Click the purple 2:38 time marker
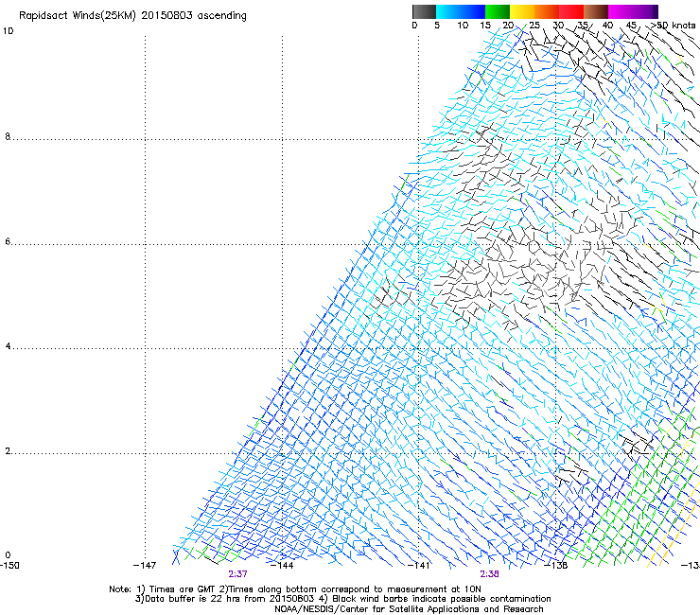This screenshot has height=615, width=700. [490, 574]
